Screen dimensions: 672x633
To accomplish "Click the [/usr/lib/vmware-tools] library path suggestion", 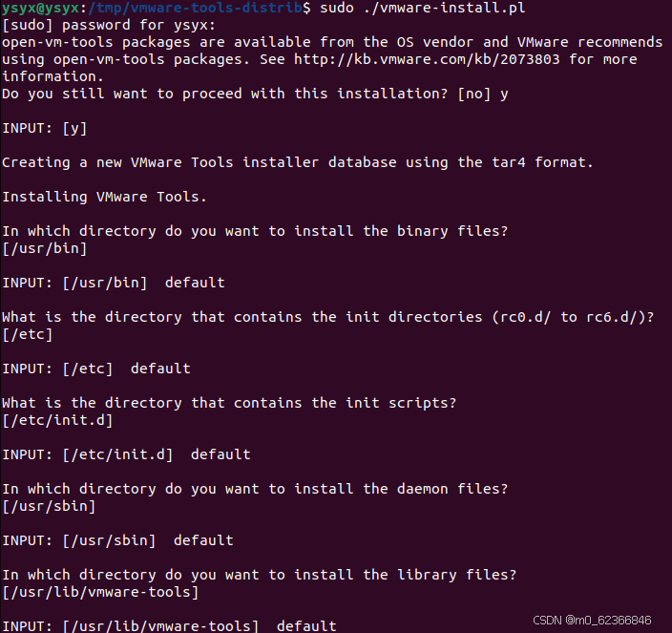I will (x=100, y=592).
